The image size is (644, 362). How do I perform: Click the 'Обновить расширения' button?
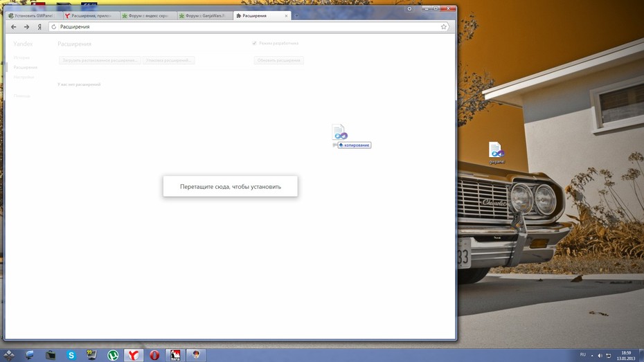[x=278, y=60]
